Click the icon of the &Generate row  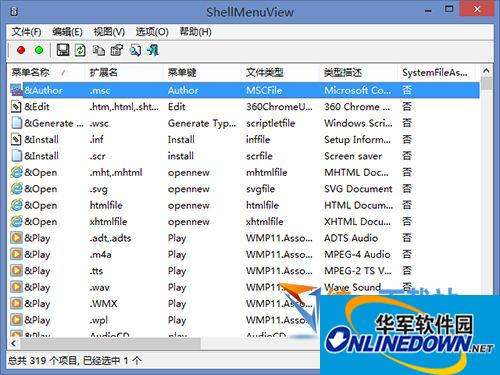point(16,123)
